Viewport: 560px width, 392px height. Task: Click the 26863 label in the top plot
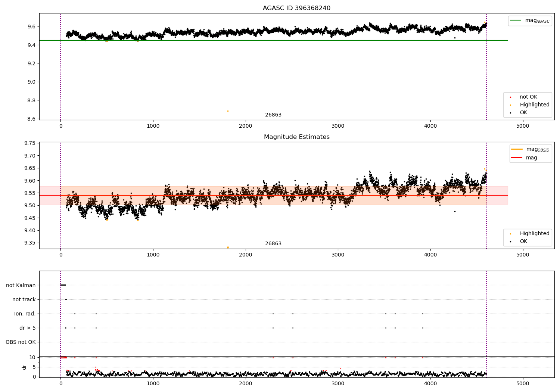click(x=273, y=115)
